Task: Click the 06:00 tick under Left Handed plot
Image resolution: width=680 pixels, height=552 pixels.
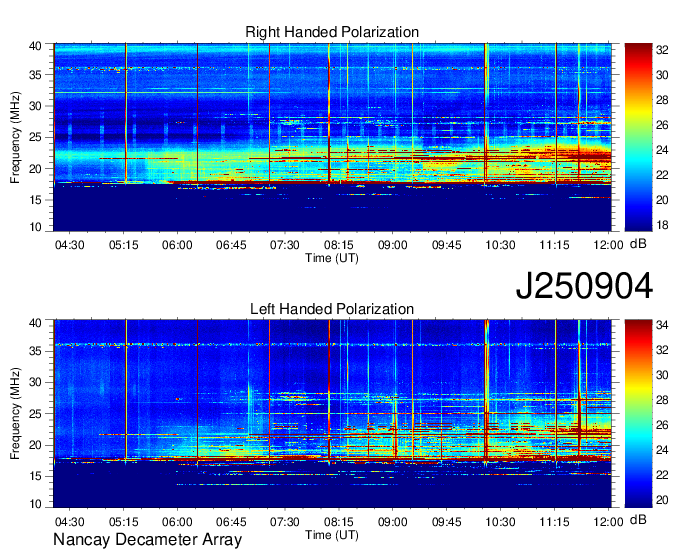Action: tap(177, 522)
